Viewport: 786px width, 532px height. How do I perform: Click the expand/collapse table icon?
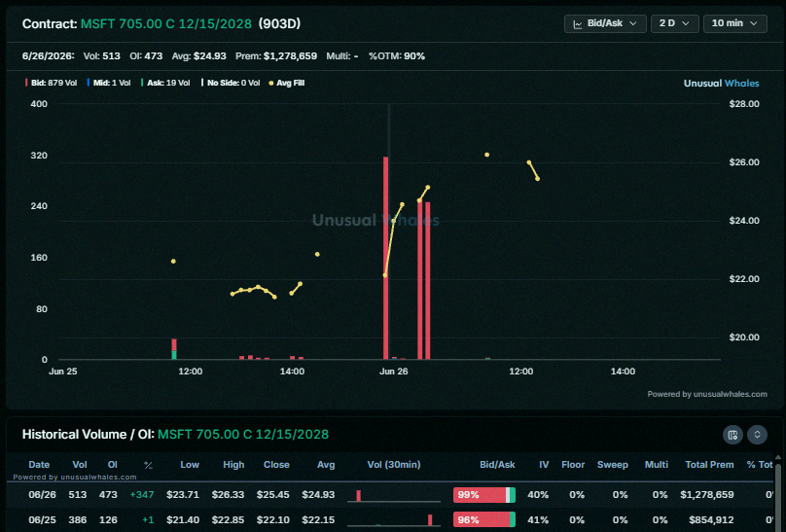(757, 435)
